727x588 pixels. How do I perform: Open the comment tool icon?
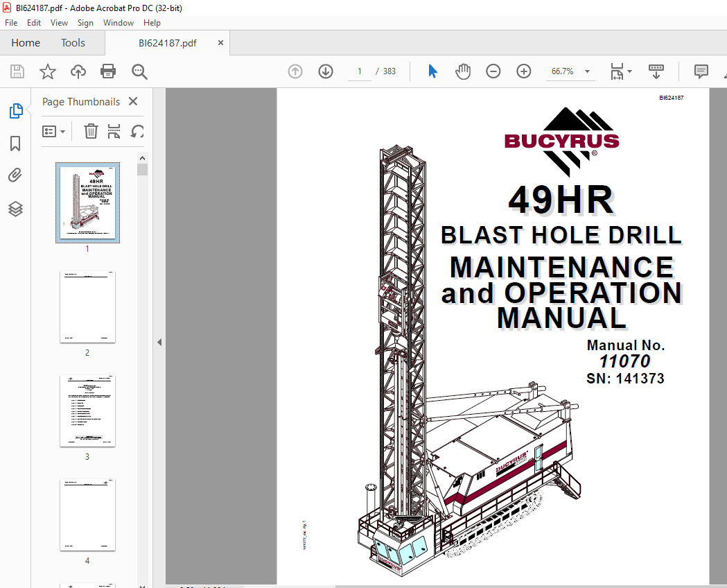[701, 71]
